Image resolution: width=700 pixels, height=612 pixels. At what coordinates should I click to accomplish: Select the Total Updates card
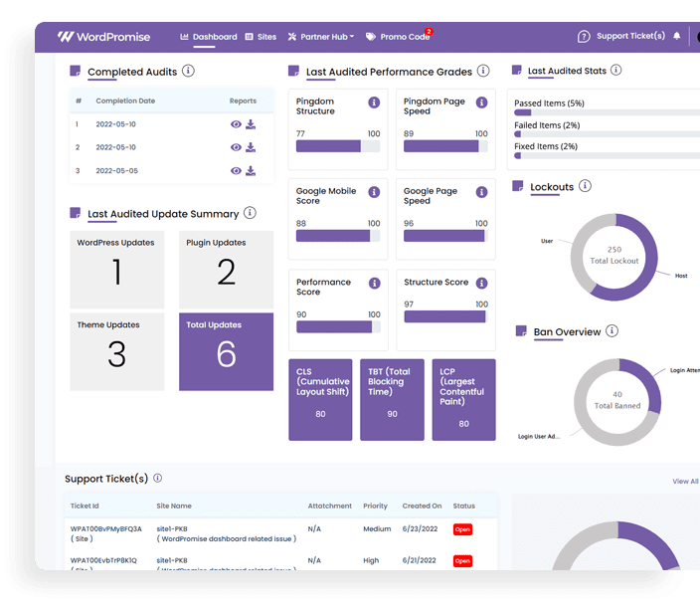tap(227, 351)
